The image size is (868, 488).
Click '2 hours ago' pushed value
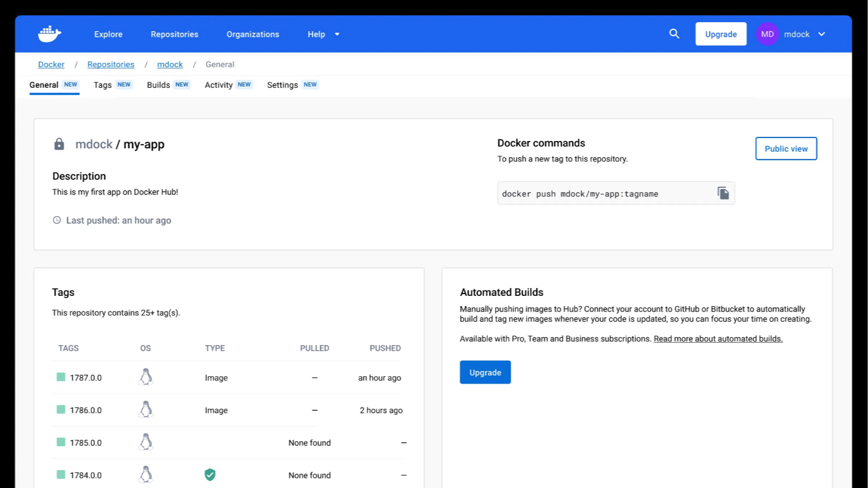point(381,410)
